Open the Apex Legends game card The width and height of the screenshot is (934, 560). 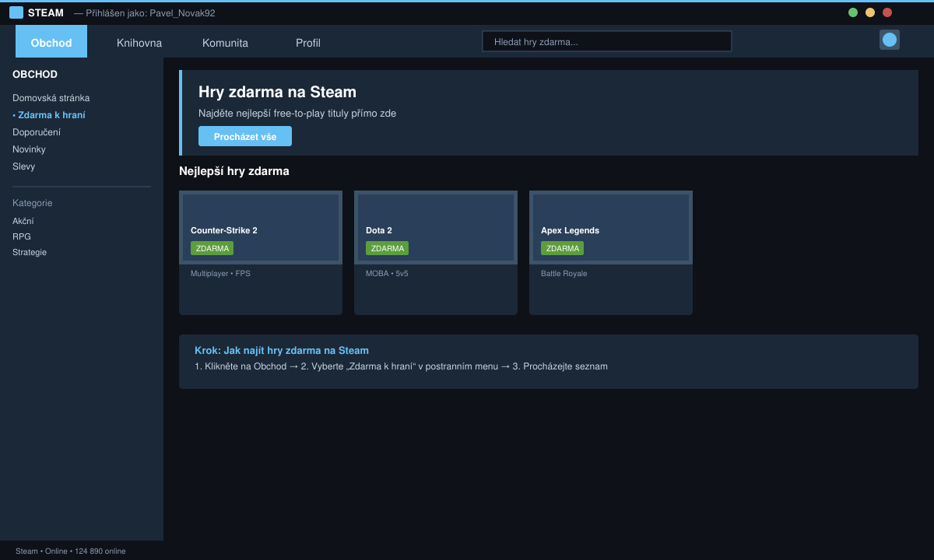pos(611,253)
